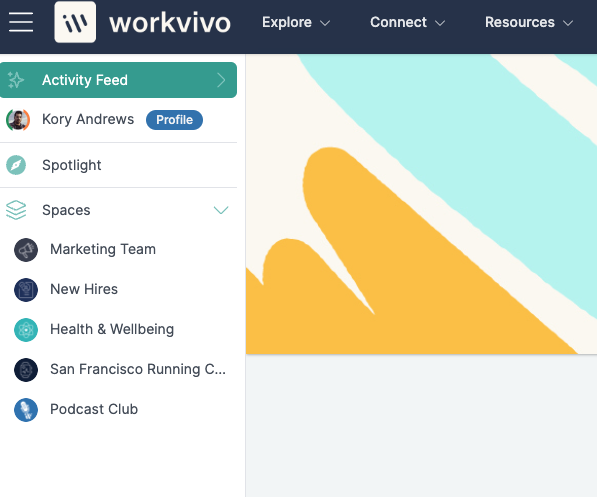Click the colorful banner image
This screenshot has height=497, width=597.
point(421,204)
